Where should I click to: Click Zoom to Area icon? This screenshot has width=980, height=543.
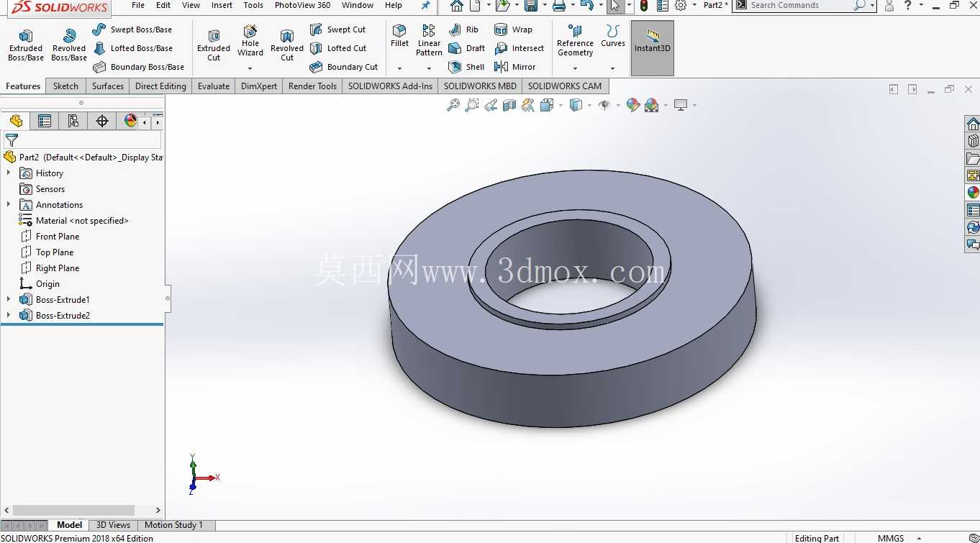tap(472, 105)
